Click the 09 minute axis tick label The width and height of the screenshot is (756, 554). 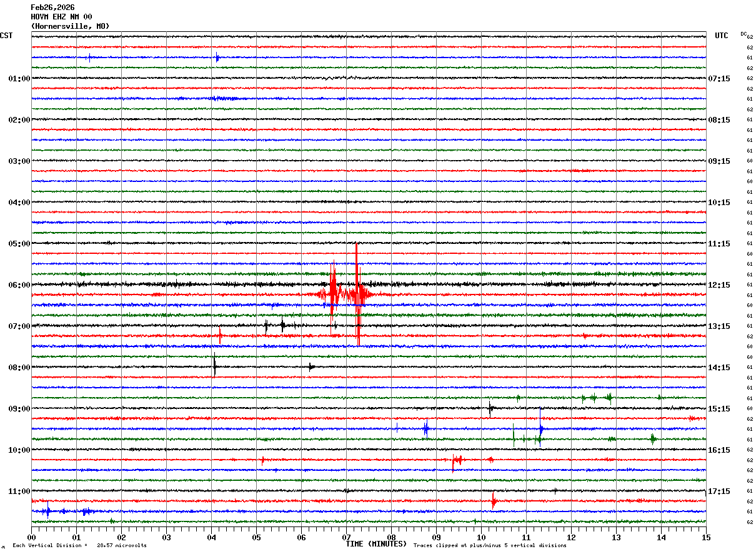[x=436, y=537]
